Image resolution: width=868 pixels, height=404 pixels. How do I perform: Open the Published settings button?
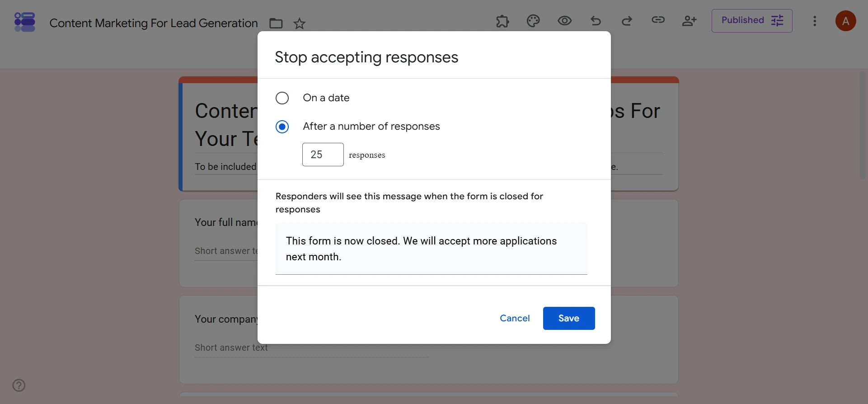coord(752,21)
